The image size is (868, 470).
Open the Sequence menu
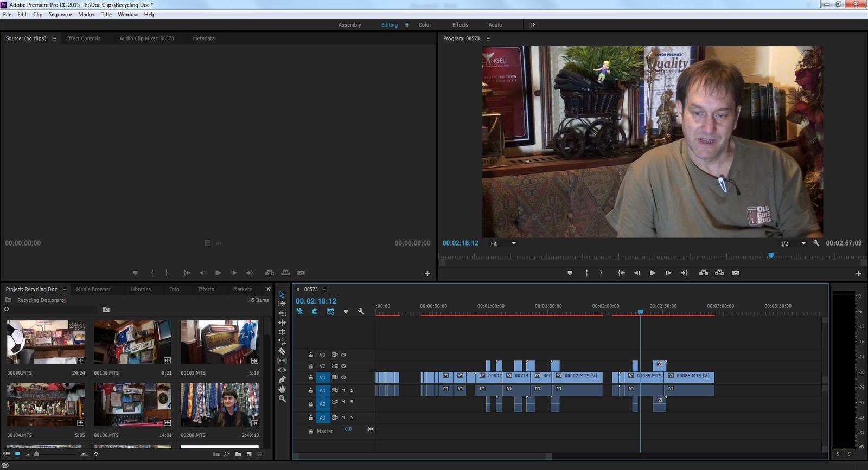(60, 15)
